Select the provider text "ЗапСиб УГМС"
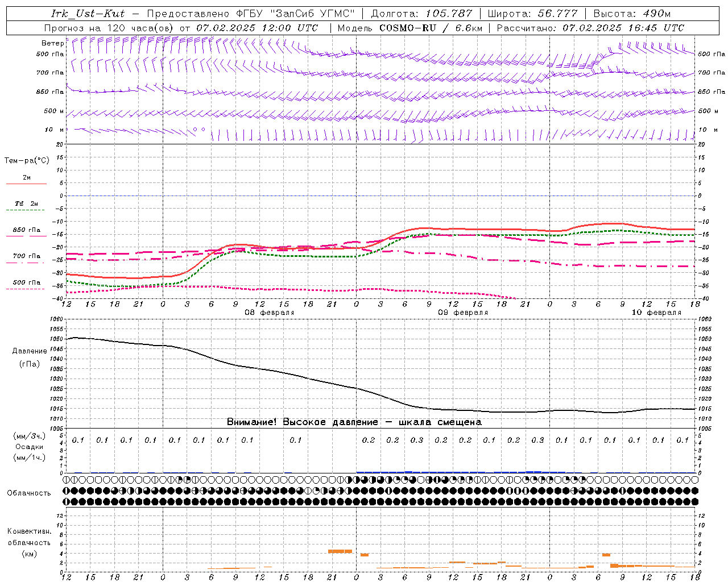 click(x=313, y=14)
